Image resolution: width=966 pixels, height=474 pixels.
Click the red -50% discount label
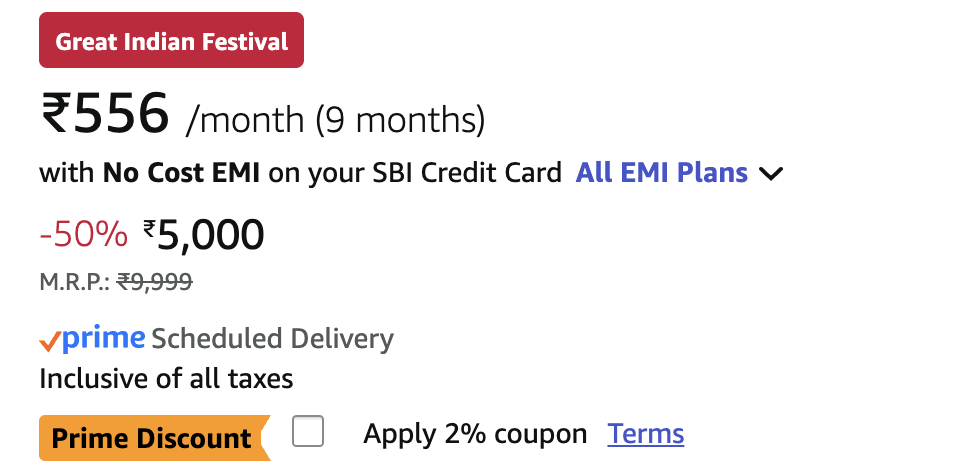[83, 234]
